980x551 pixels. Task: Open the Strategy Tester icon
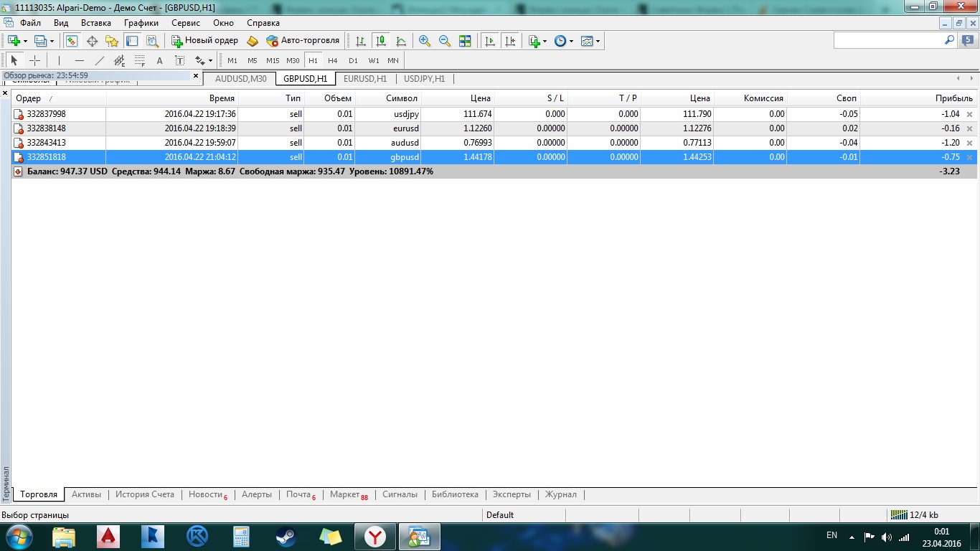152,41
